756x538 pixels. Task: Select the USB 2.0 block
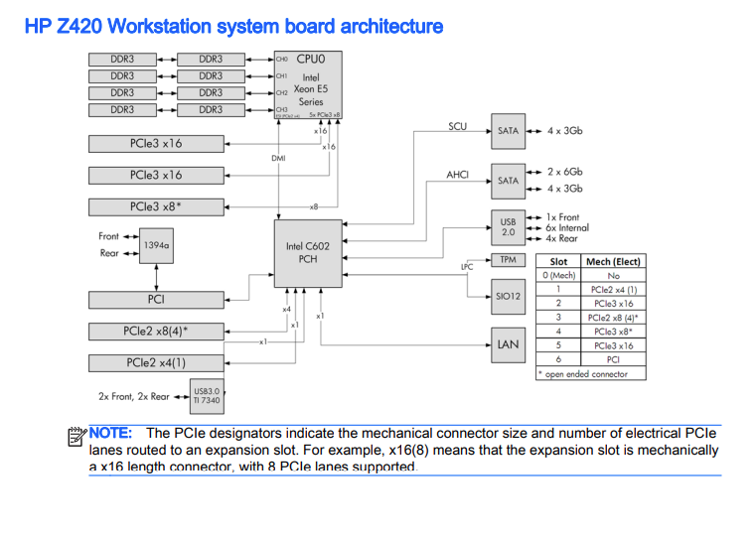click(509, 227)
